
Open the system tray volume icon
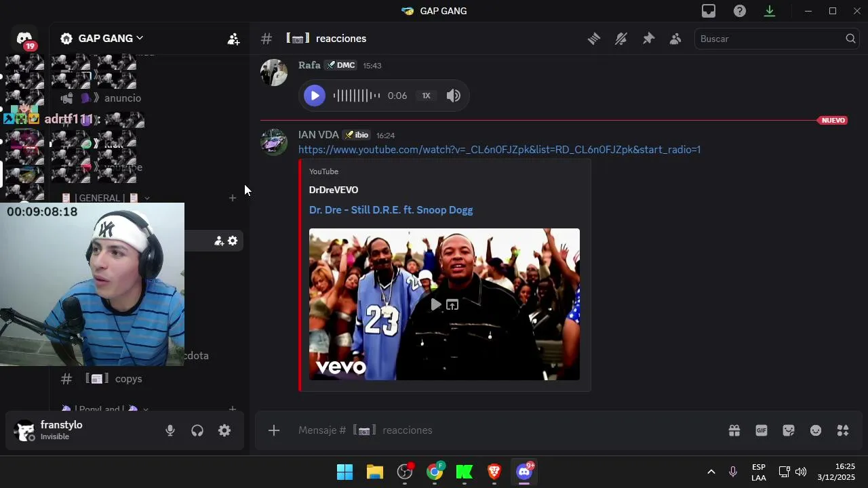801,472
